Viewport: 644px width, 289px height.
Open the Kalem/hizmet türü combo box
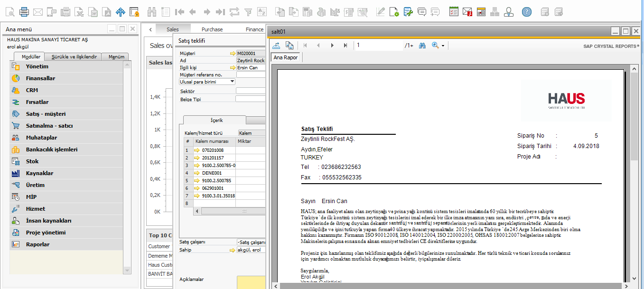(x=251, y=133)
